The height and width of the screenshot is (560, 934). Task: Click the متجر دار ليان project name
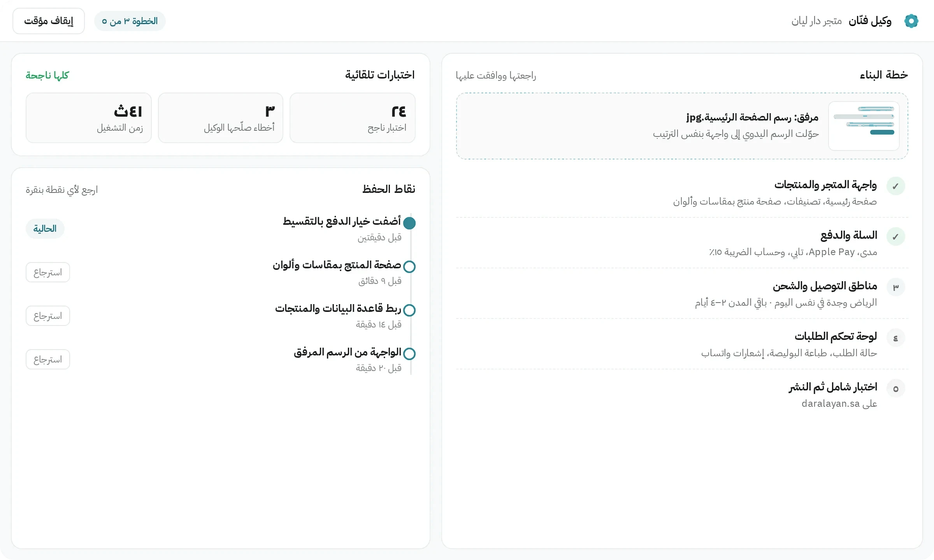(x=816, y=21)
